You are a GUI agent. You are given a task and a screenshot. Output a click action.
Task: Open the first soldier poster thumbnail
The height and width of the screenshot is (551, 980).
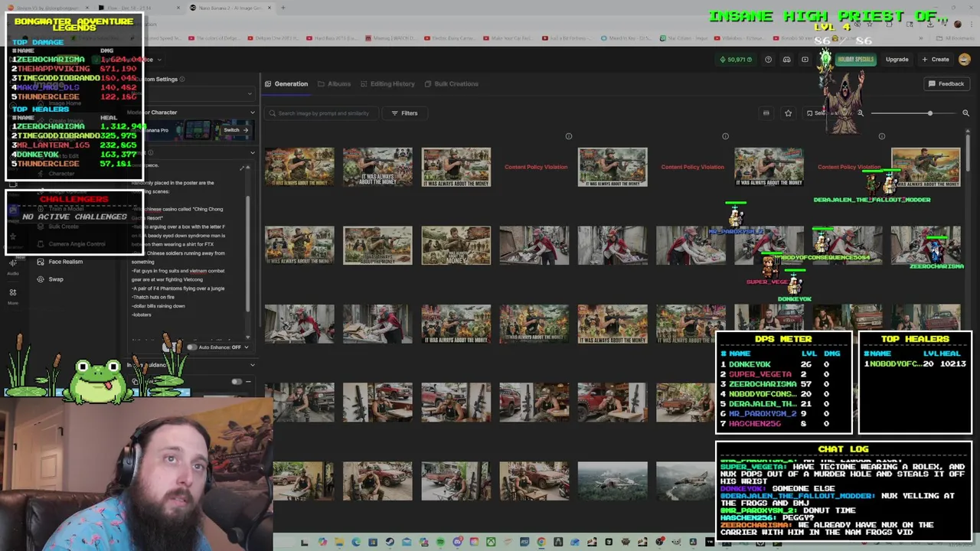coord(299,167)
